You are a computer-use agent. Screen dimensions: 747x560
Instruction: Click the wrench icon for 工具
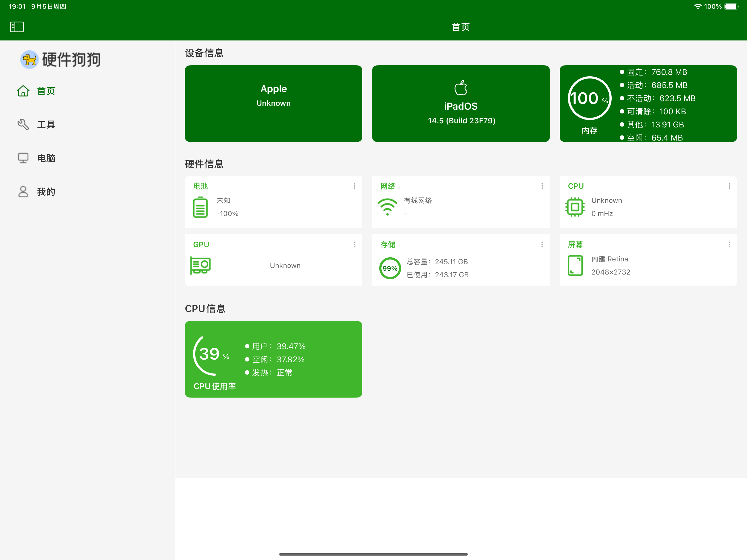point(23,124)
